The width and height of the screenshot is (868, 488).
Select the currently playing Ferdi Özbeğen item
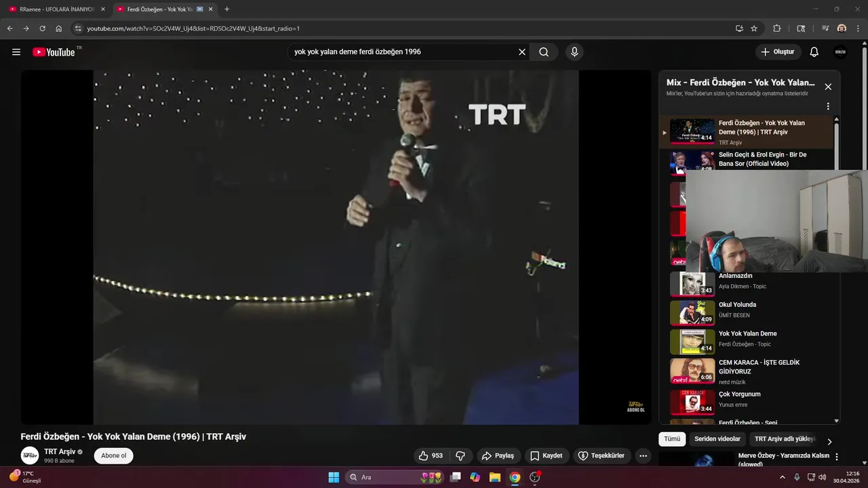(746, 132)
